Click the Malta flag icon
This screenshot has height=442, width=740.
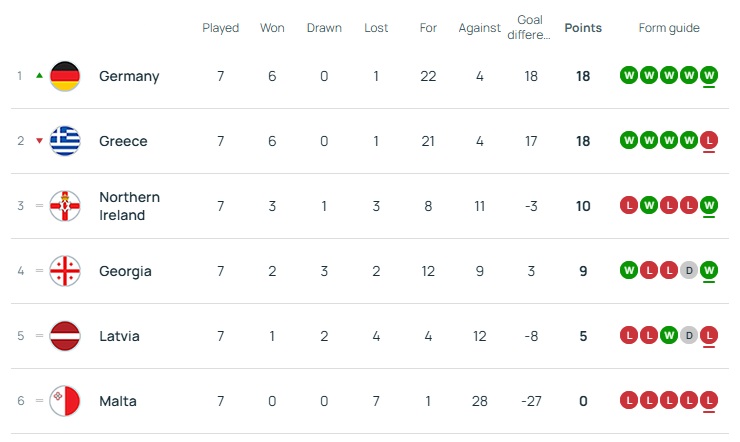65,401
